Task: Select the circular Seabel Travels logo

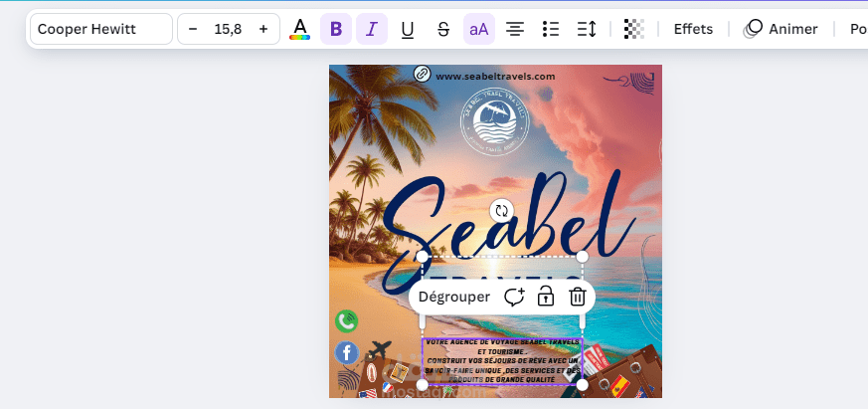Action: point(494,120)
